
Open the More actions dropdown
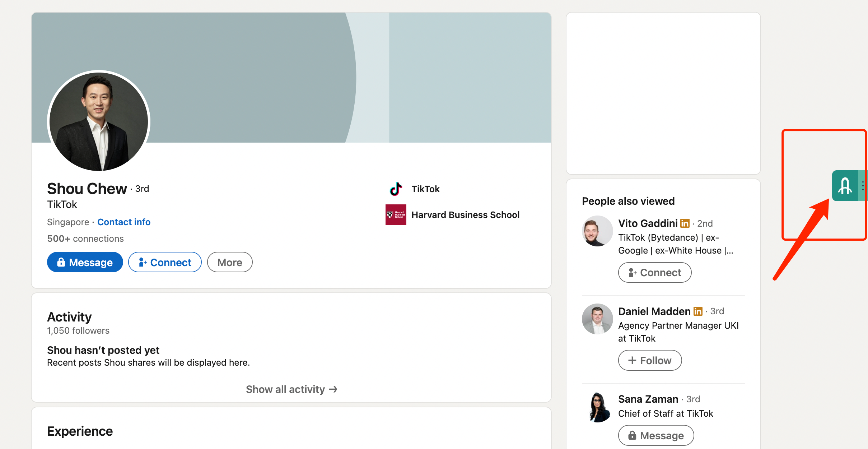pos(230,262)
